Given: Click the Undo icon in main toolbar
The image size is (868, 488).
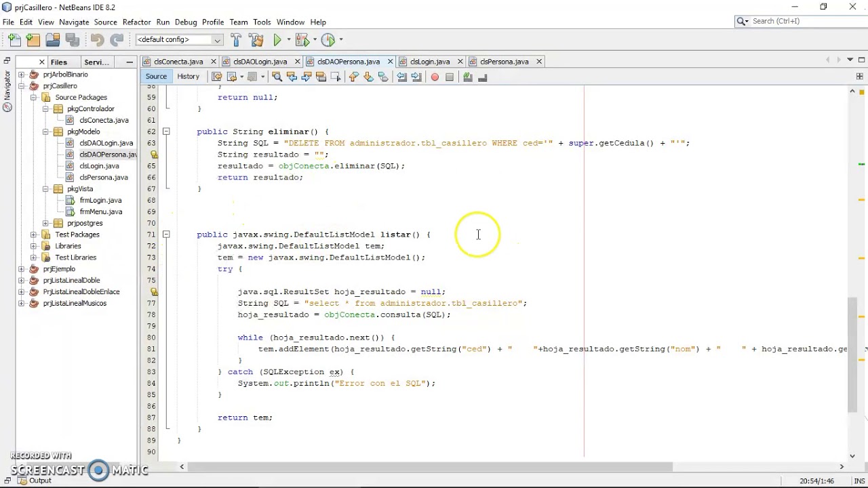Looking at the screenshot, I should 97,40.
